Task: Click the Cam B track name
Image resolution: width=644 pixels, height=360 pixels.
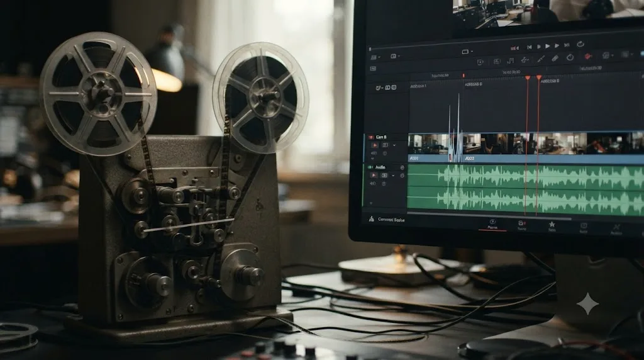Action: tap(380, 137)
